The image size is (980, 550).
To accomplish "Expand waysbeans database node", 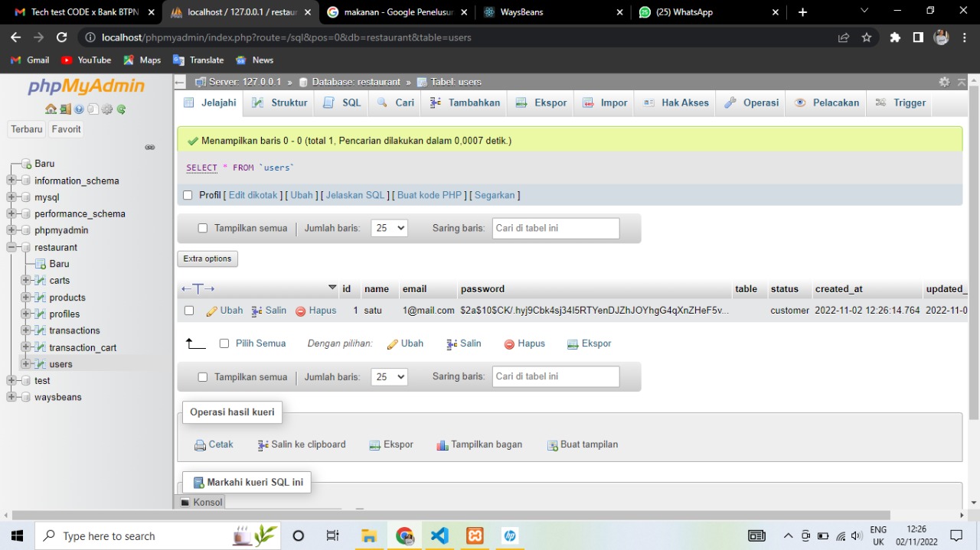I will tap(11, 397).
